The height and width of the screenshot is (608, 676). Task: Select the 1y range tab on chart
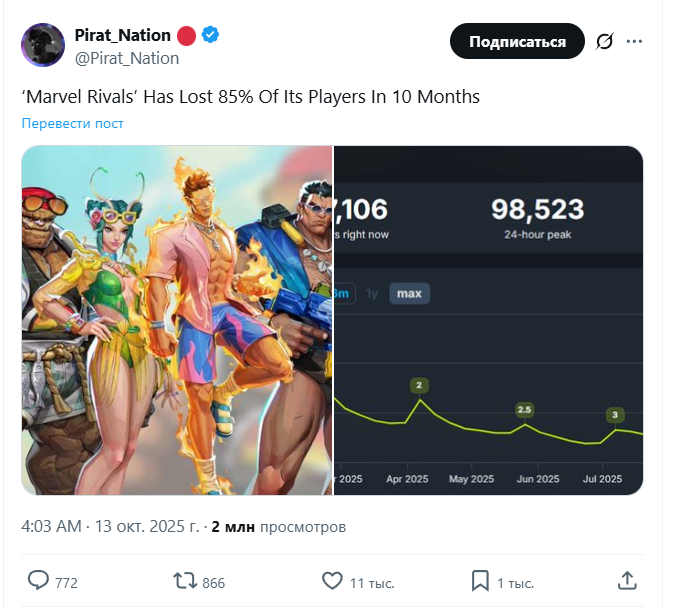click(x=371, y=293)
